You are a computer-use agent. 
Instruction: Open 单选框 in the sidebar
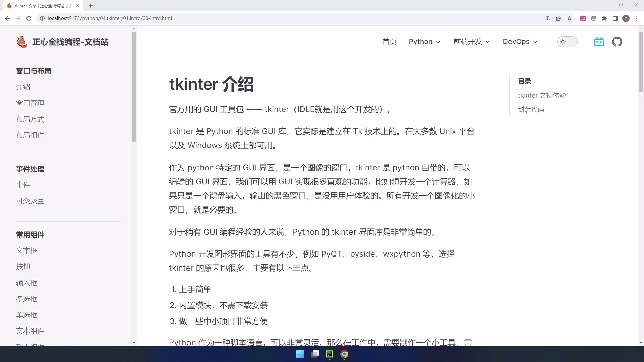[27, 315]
